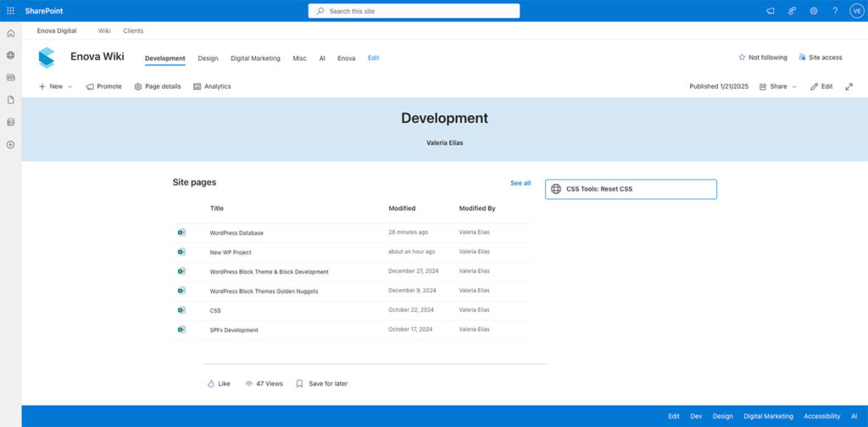Image resolution: width=868 pixels, height=427 pixels.
Task: Toggle Save for later bookmark
Action: [321, 383]
